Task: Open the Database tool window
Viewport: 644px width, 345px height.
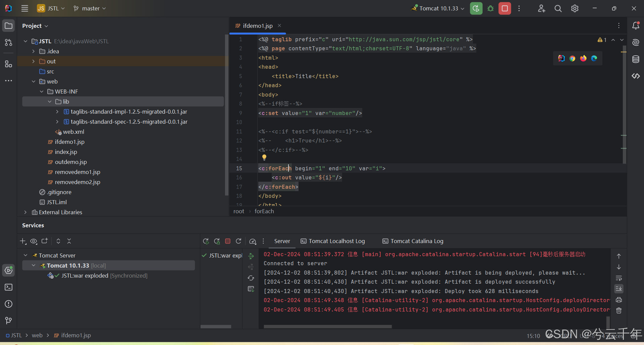Action: pos(636,59)
